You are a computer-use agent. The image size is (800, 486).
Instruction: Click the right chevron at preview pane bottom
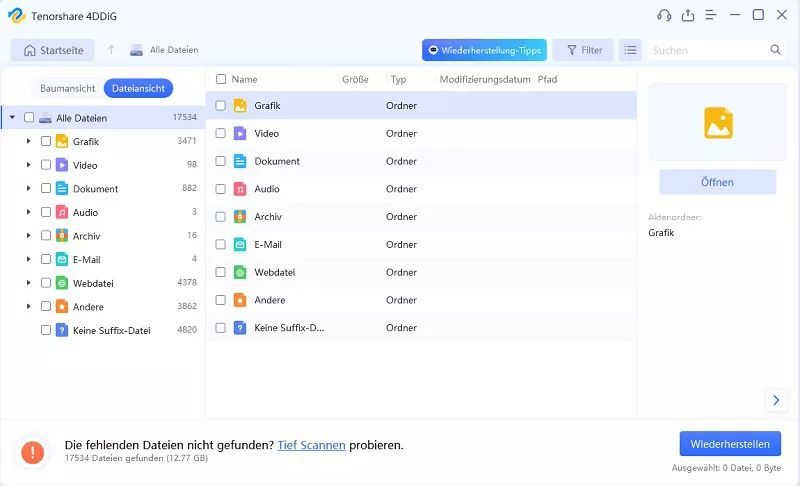(x=776, y=400)
